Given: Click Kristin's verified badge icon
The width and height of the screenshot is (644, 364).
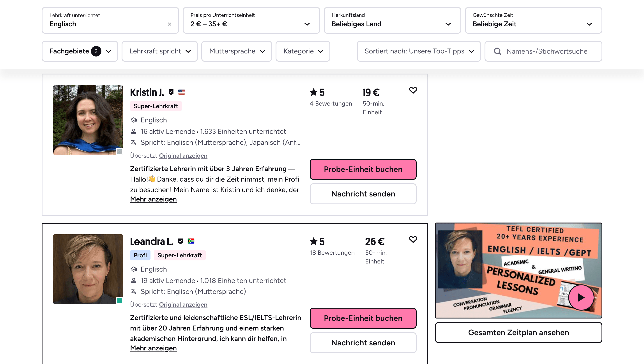Looking at the screenshot, I should pyautogui.click(x=171, y=92).
